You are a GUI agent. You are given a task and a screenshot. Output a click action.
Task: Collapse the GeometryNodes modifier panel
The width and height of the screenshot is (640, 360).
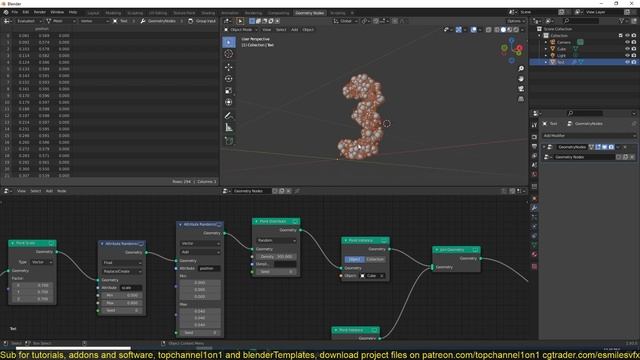pos(544,147)
